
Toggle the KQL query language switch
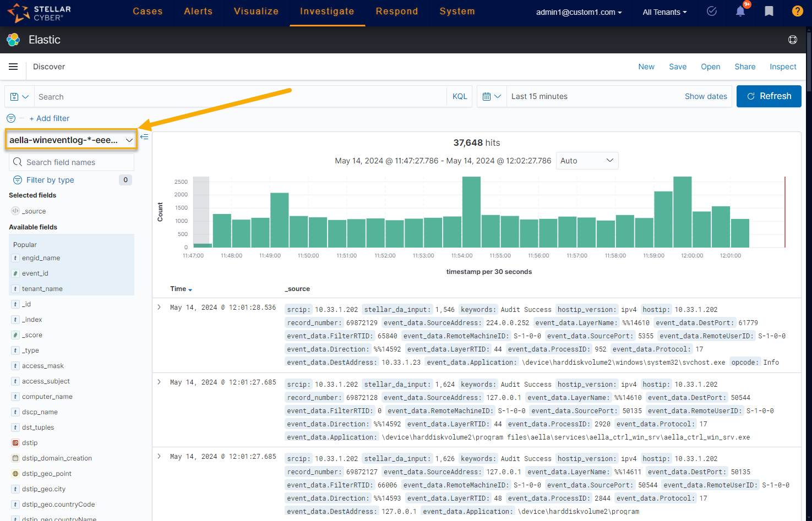pyautogui.click(x=460, y=96)
